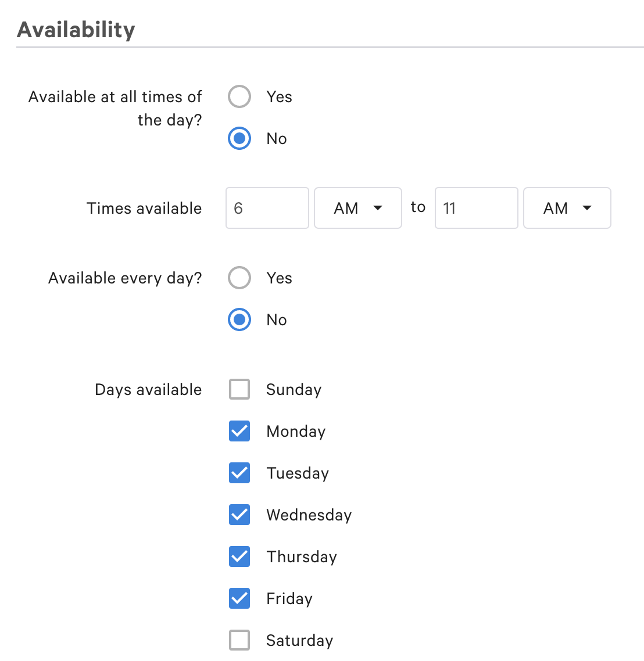
Task: Select No for available at all times
Action: pyautogui.click(x=239, y=139)
